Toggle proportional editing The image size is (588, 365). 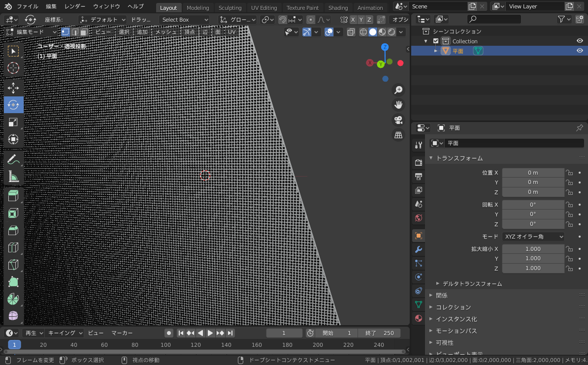pyautogui.click(x=311, y=20)
